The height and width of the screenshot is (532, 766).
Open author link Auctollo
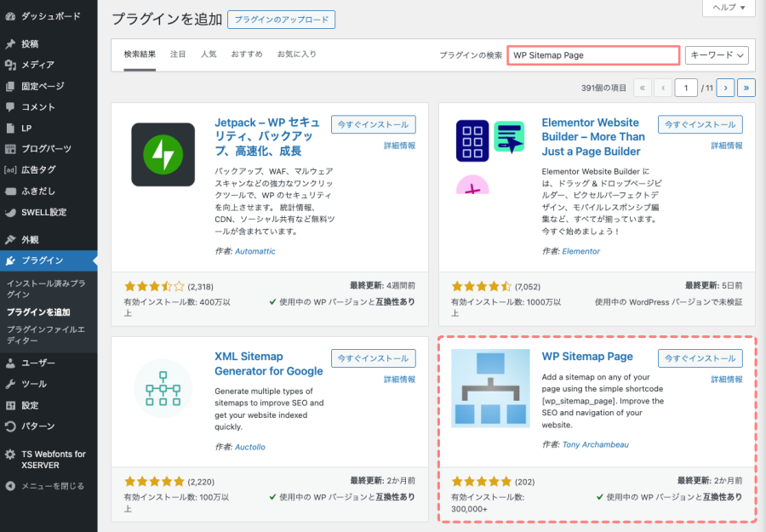pyautogui.click(x=250, y=447)
